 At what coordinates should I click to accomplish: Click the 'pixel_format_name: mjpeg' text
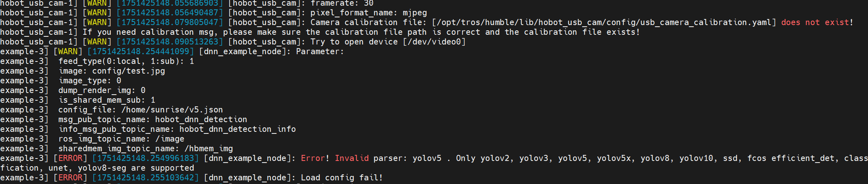tap(369, 13)
